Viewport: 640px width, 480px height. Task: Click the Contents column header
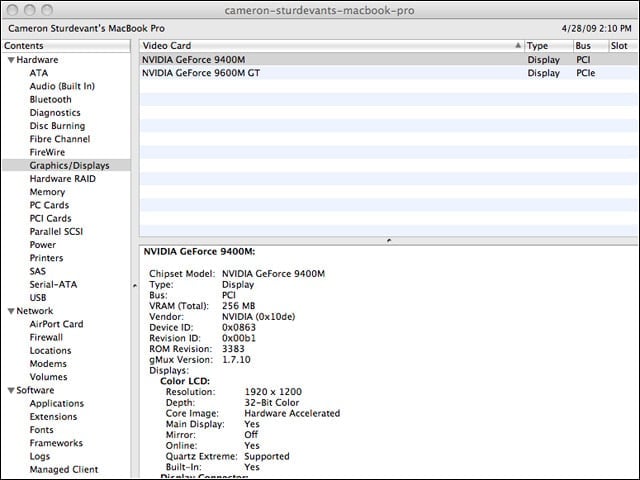(x=66, y=46)
